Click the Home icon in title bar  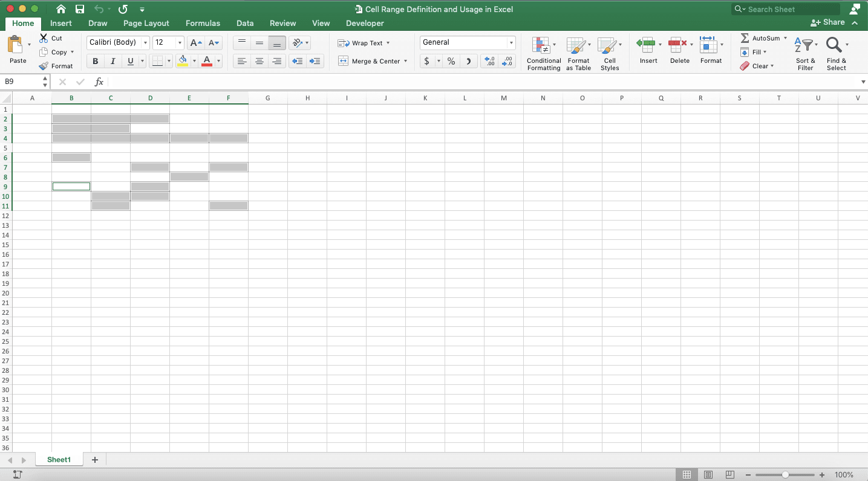pyautogui.click(x=61, y=9)
